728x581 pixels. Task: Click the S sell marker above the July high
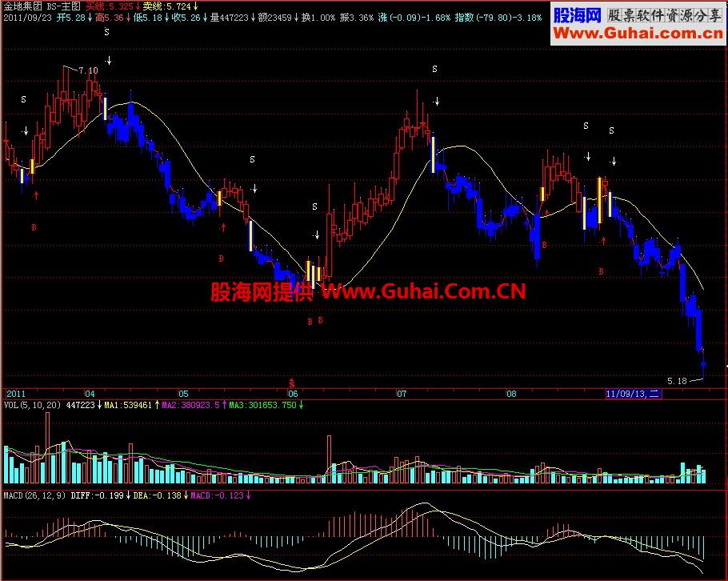pos(433,69)
